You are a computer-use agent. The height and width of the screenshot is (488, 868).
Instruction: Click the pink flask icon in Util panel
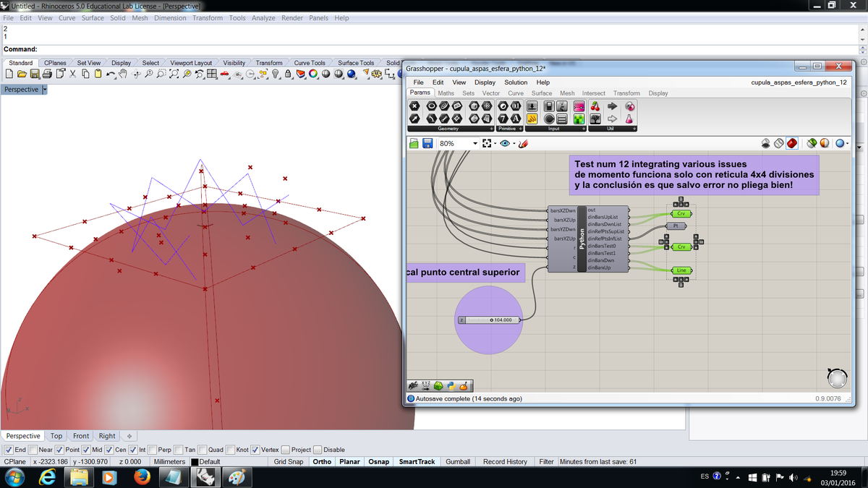pyautogui.click(x=629, y=119)
